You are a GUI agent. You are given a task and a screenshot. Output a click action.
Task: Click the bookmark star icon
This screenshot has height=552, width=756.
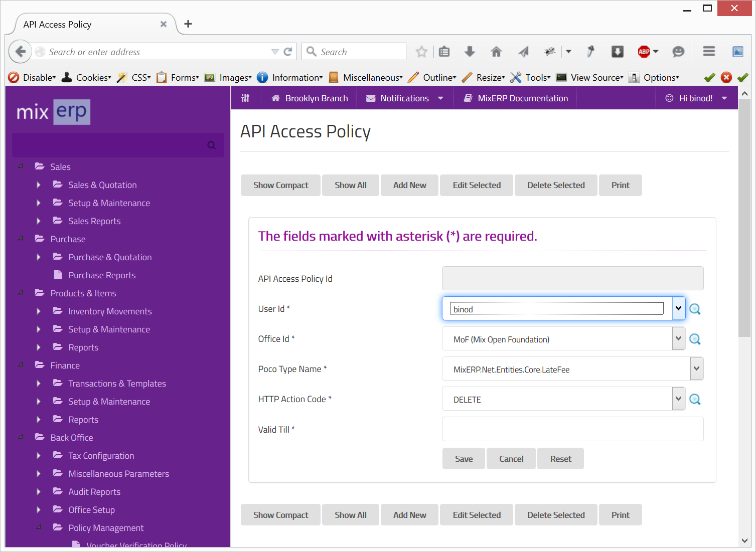click(x=421, y=52)
